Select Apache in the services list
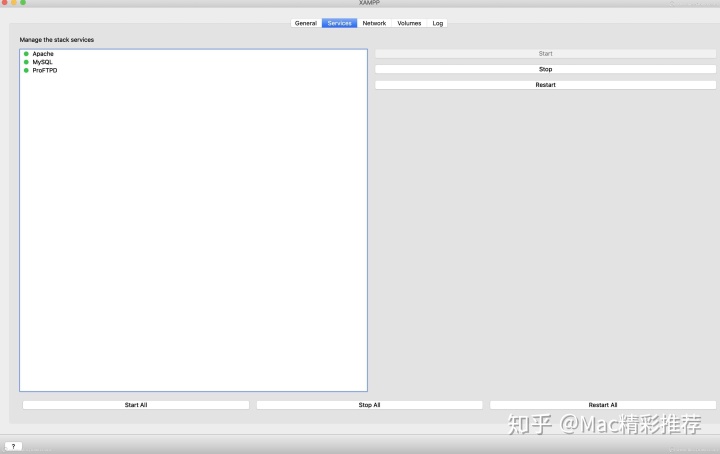This screenshot has width=720, height=454. tap(43, 54)
